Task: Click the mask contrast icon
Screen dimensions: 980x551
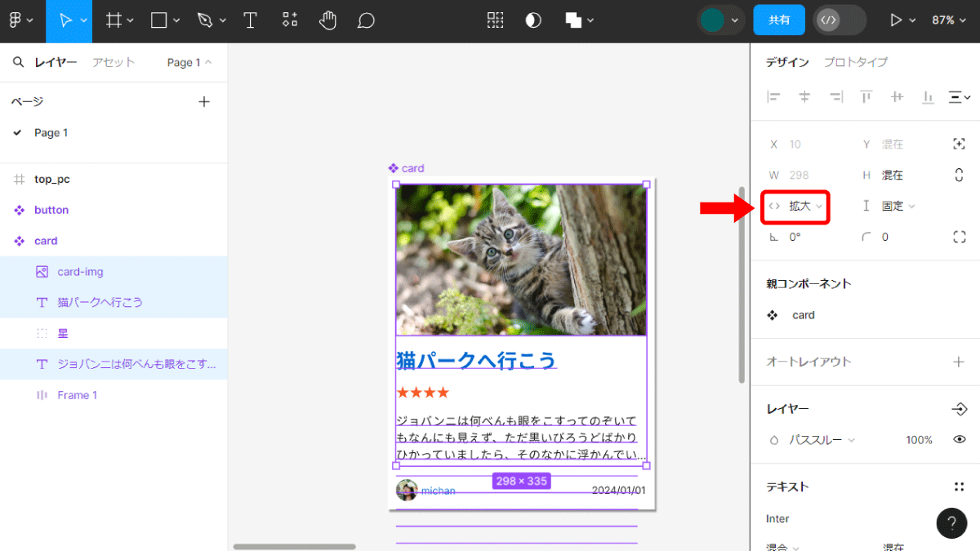Action: coord(533,20)
